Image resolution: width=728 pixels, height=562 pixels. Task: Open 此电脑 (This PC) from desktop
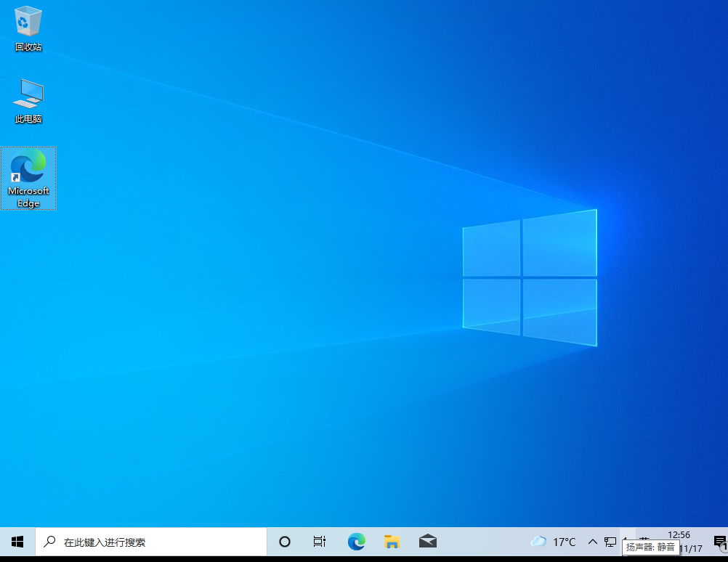click(28, 98)
